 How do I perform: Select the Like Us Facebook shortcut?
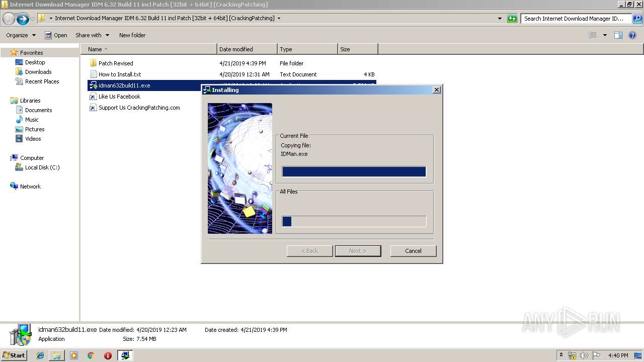119,97
